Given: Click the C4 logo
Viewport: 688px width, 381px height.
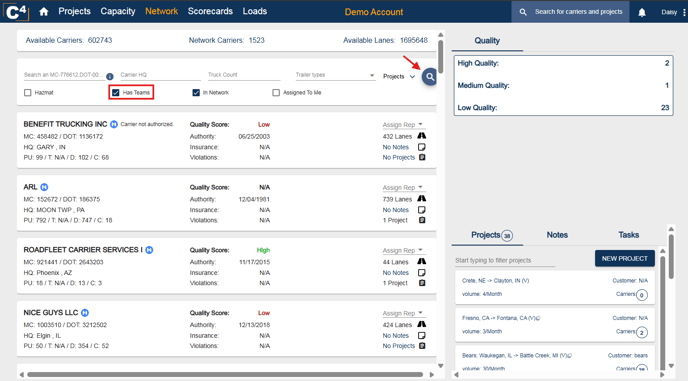Looking at the screenshot, I should pyautogui.click(x=17, y=11).
